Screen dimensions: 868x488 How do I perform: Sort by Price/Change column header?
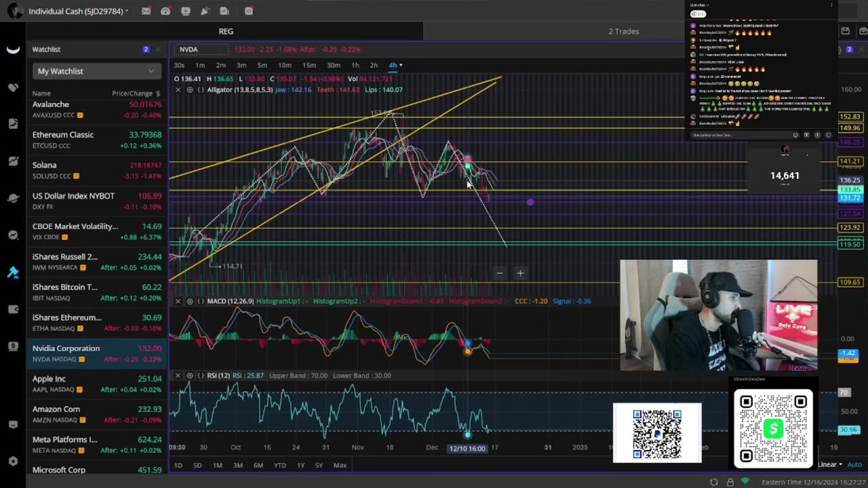point(136,94)
